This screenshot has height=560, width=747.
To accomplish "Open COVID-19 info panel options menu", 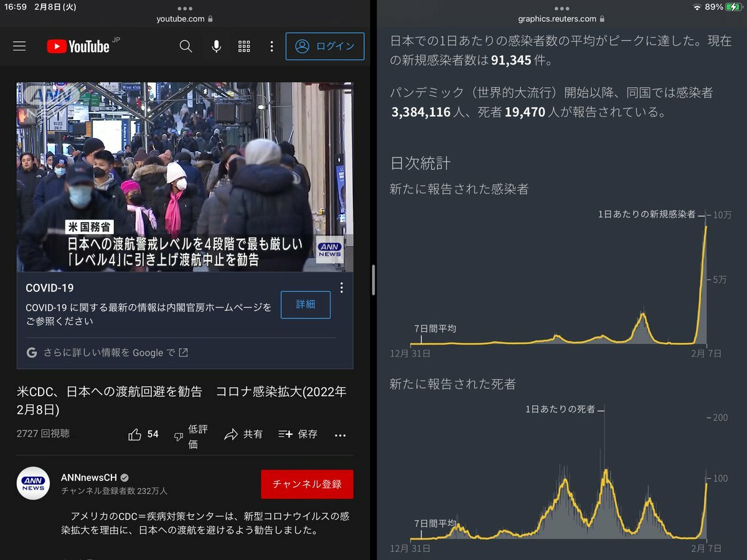I will coord(341,287).
